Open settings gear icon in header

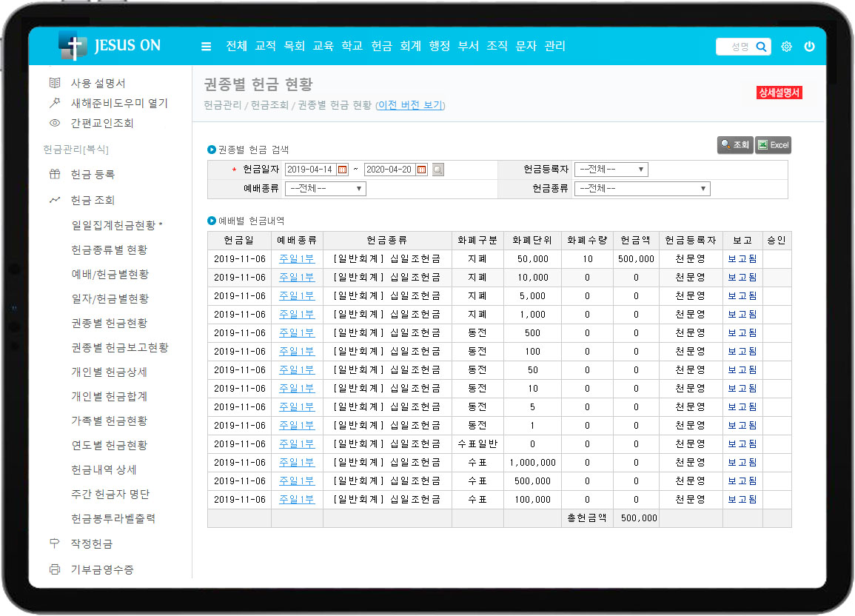[x=786, y=47]
